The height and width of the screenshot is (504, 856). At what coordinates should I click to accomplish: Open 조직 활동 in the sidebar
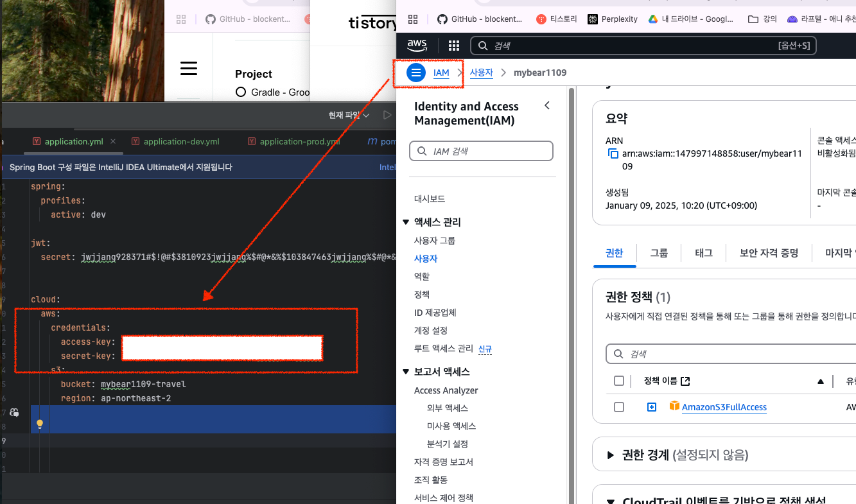(431, 480)
